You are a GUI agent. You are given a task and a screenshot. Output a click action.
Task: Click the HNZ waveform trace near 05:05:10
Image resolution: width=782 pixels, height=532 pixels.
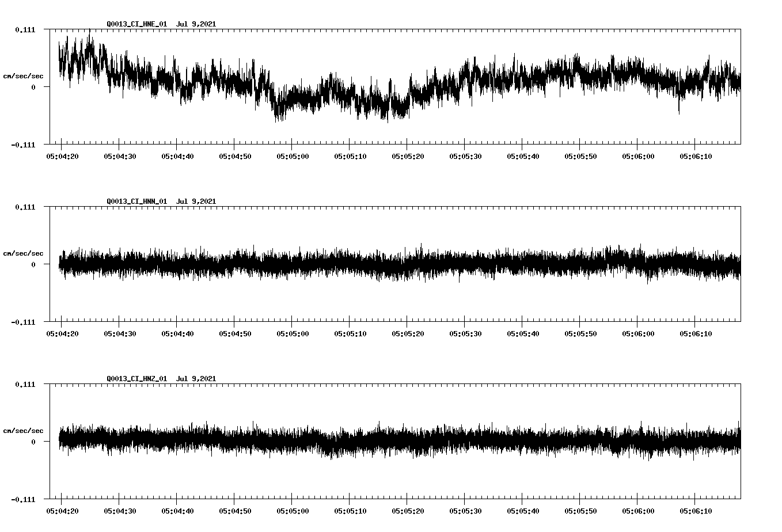[x=350, y=442]
